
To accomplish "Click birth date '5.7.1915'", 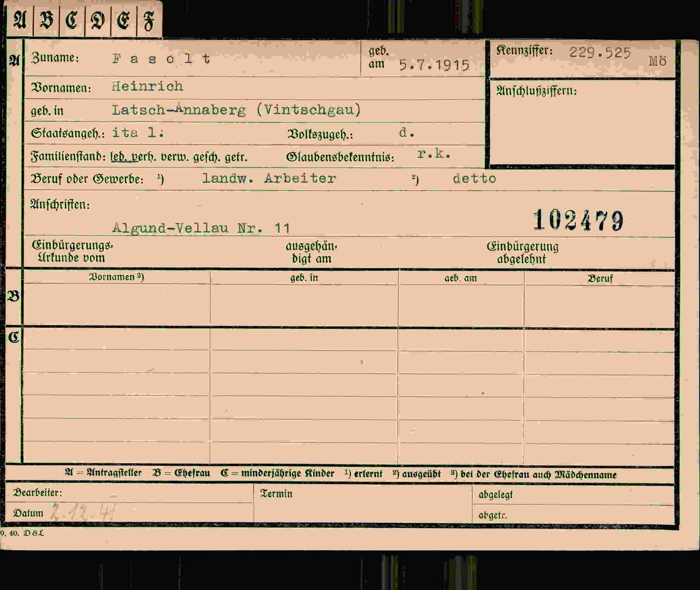I will click(435, 65).
